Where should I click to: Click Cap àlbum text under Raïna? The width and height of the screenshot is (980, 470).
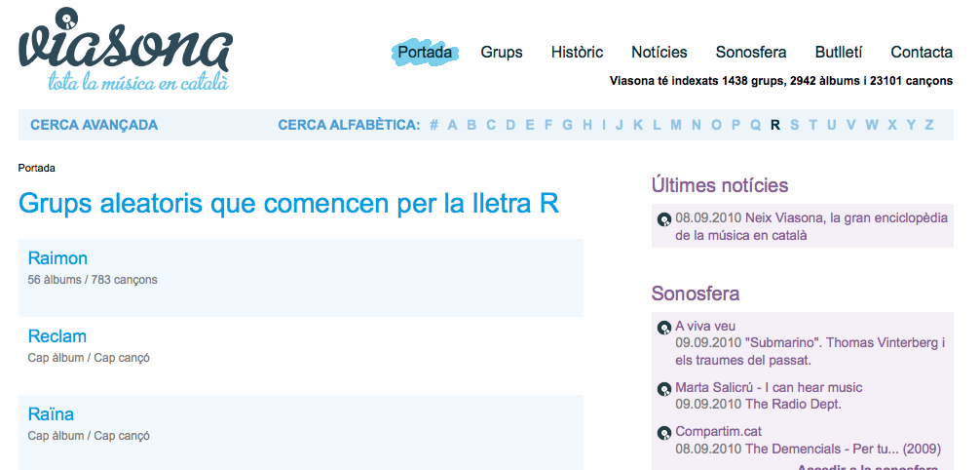pos(89,436)
